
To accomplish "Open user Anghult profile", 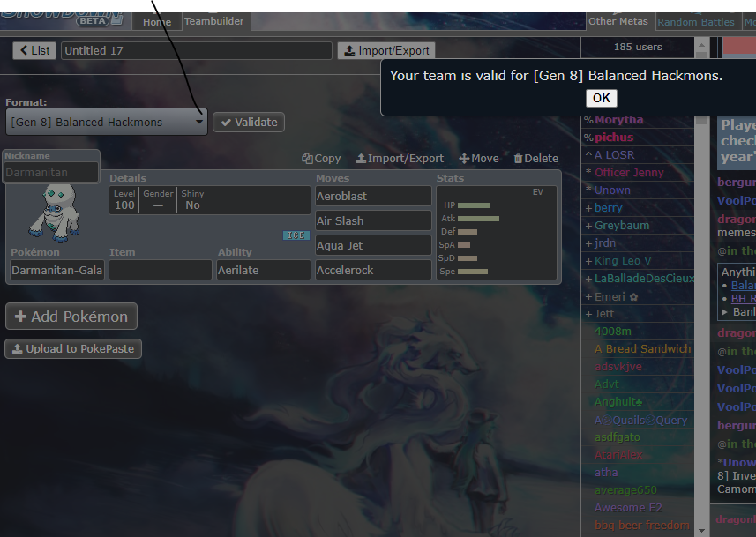I will click(x=618, y=401).
